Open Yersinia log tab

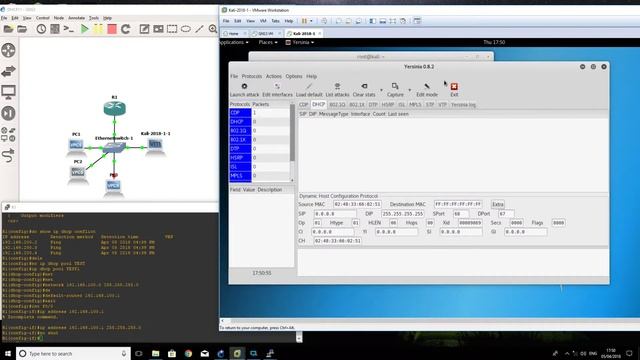[463, 105]
